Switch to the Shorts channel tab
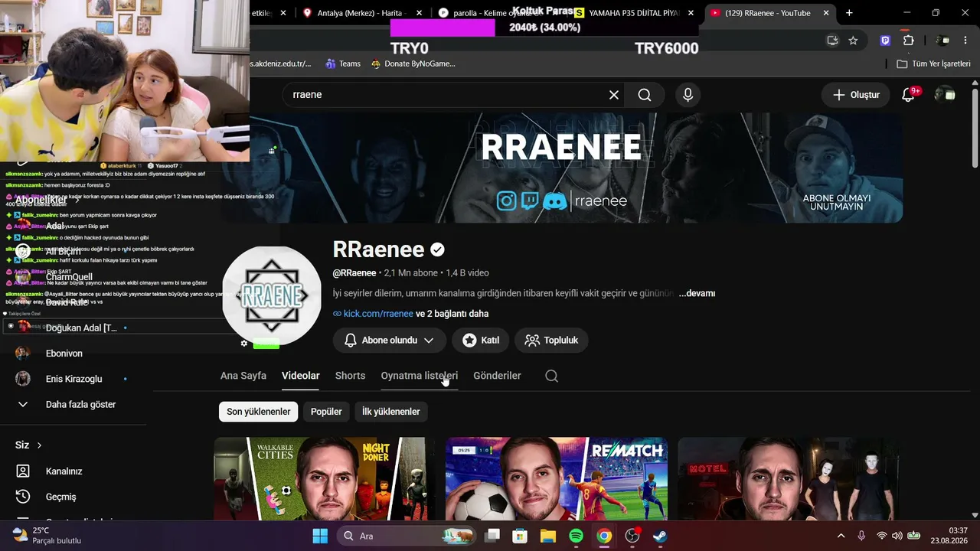Image resolution: width=980 pixels, height=551 pixels. 350,376
